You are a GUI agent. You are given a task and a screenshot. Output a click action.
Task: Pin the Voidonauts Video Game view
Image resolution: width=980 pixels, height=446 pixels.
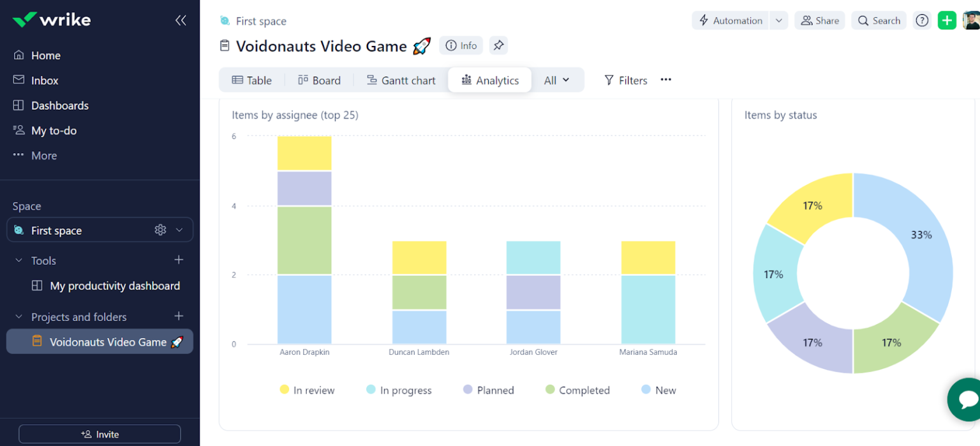(x=498, y=45)
